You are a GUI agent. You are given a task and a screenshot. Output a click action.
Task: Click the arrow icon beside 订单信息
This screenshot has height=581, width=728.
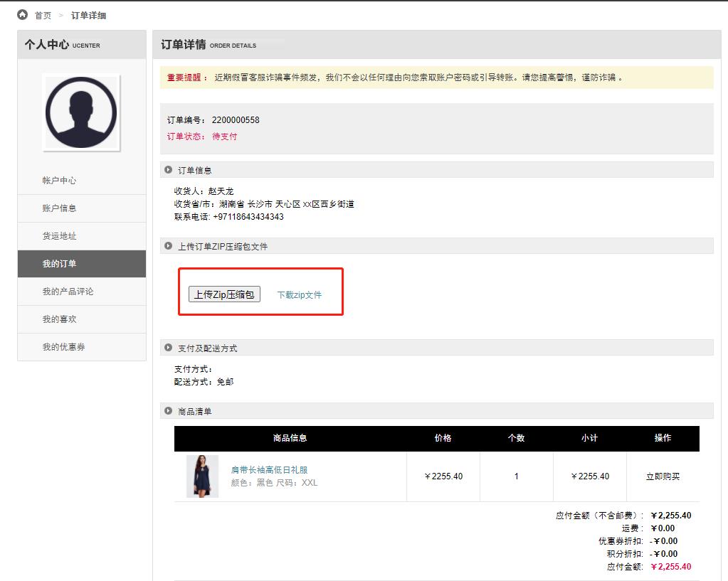[x=168, y=170]
